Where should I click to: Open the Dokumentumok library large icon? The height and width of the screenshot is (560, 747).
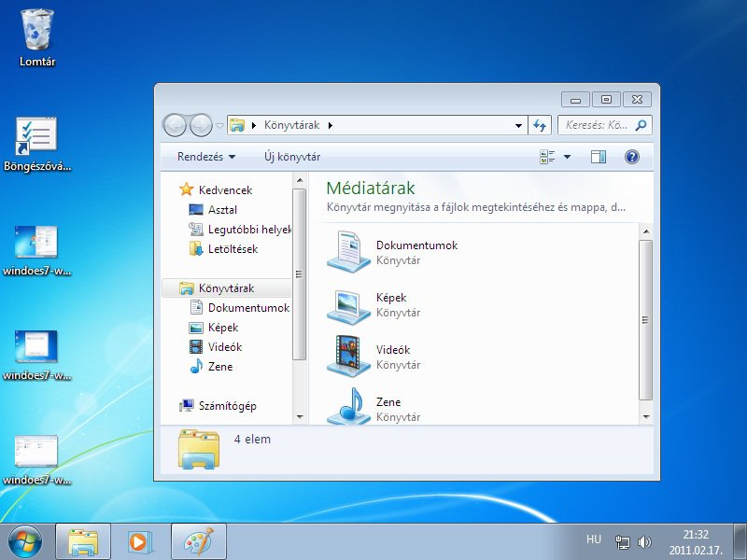tap(348, 251)
